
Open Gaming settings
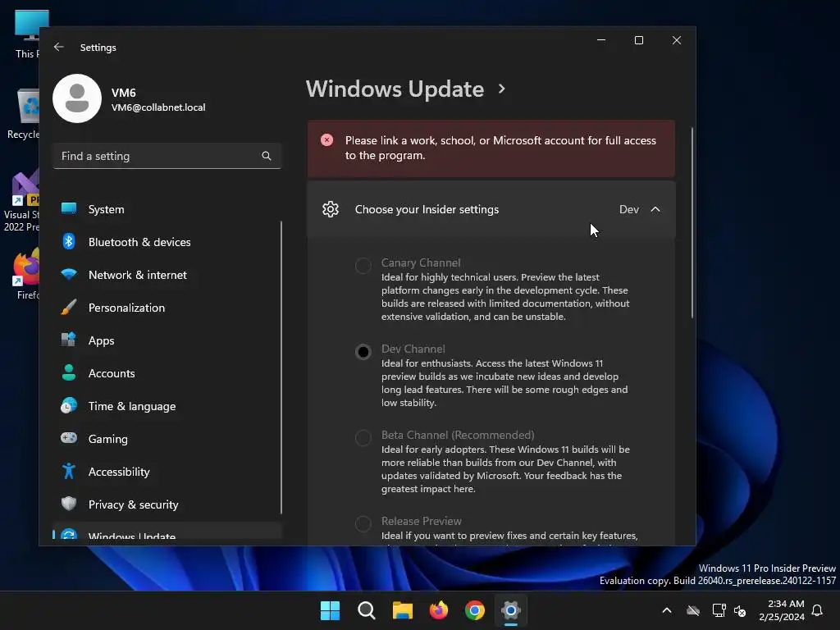[167, 438]
